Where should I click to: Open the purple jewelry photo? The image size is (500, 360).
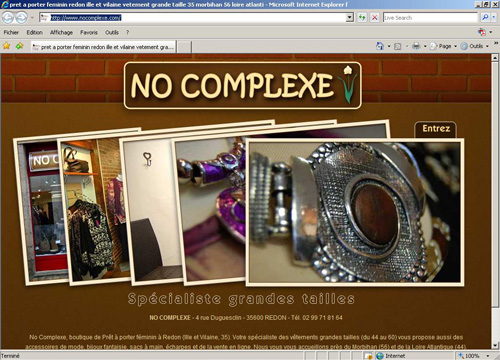pyautogui.click(x=213, y=210)
